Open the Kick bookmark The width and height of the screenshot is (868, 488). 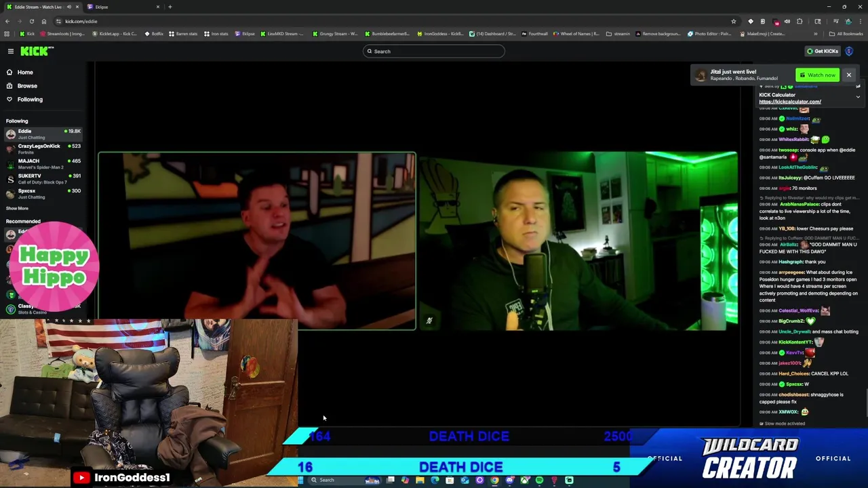click(x=26, y=33)
